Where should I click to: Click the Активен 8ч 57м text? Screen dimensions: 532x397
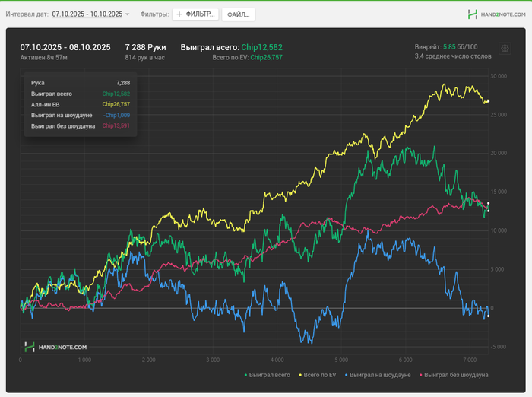pos(44,57)
